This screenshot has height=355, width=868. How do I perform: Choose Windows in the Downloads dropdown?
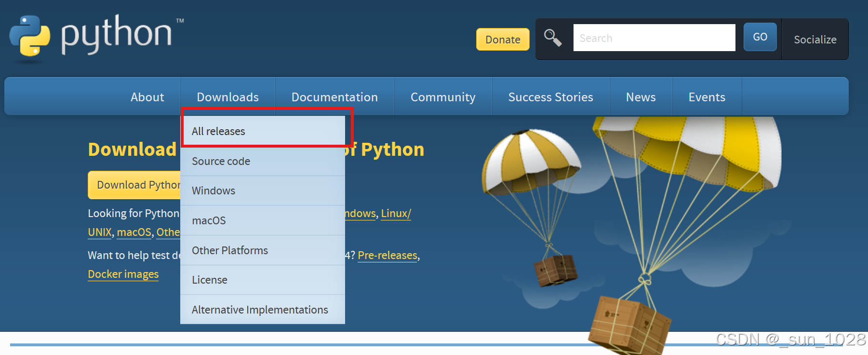pyautogui.click(x=263, y=191)
